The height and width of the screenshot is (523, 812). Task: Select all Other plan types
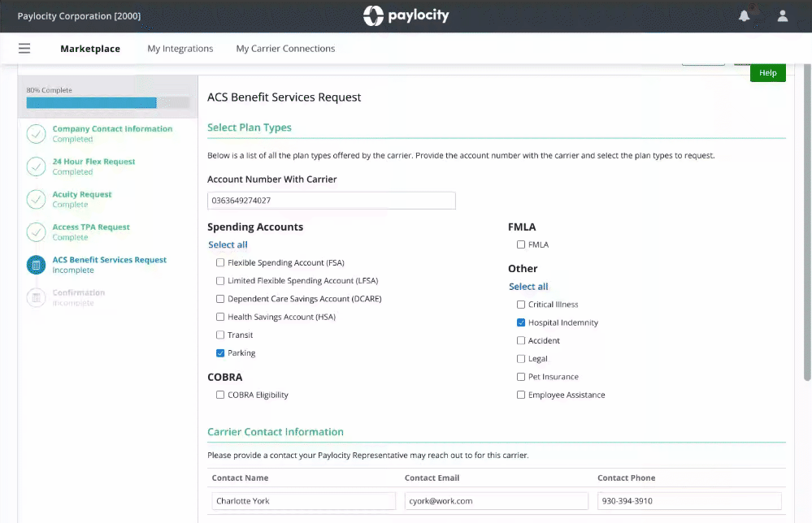528,287
